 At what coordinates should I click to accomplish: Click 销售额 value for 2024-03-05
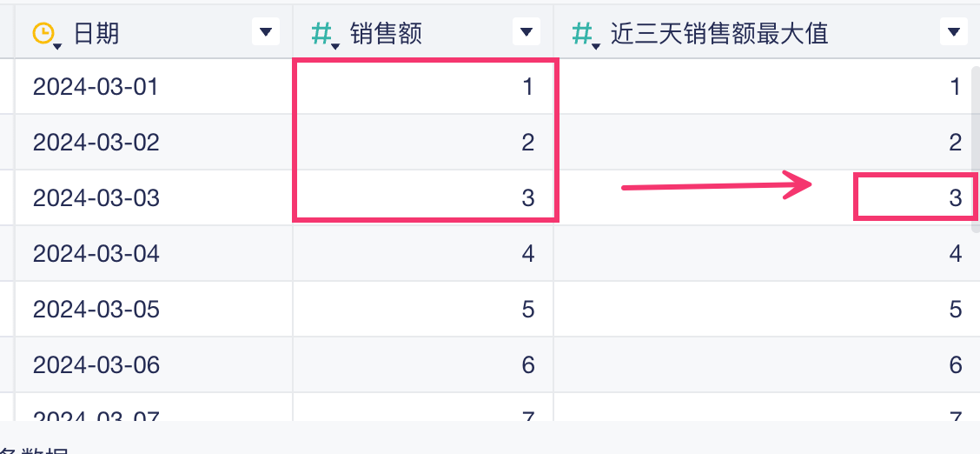[x=527, y=310]
